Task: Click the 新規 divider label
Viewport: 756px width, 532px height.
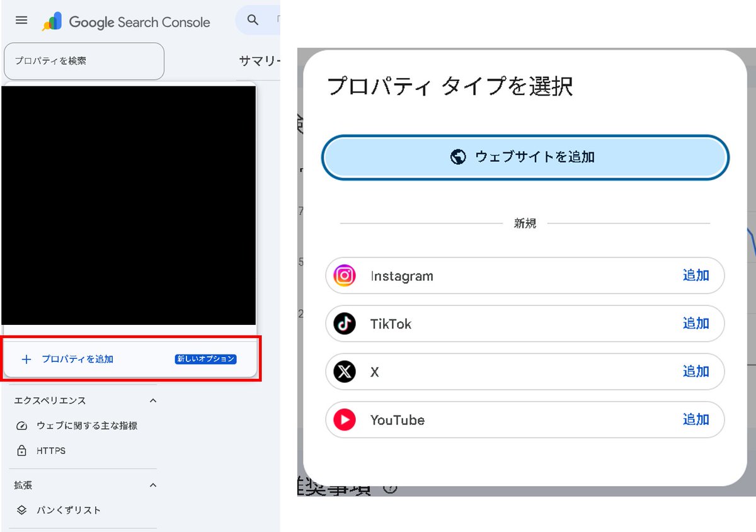Action: tap(525, 224)
